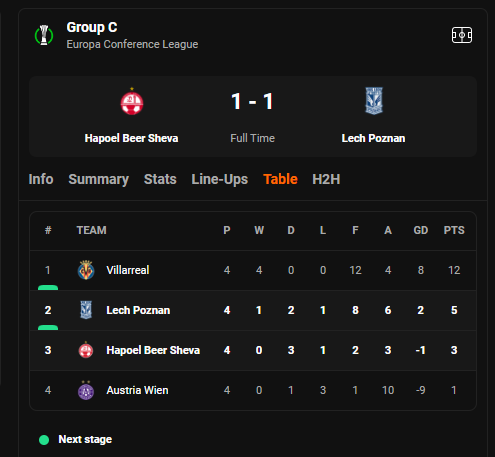This screenshot has width=495, height=457.
Task: Click the Europa Conference League trophy icon
Action: 44,35
